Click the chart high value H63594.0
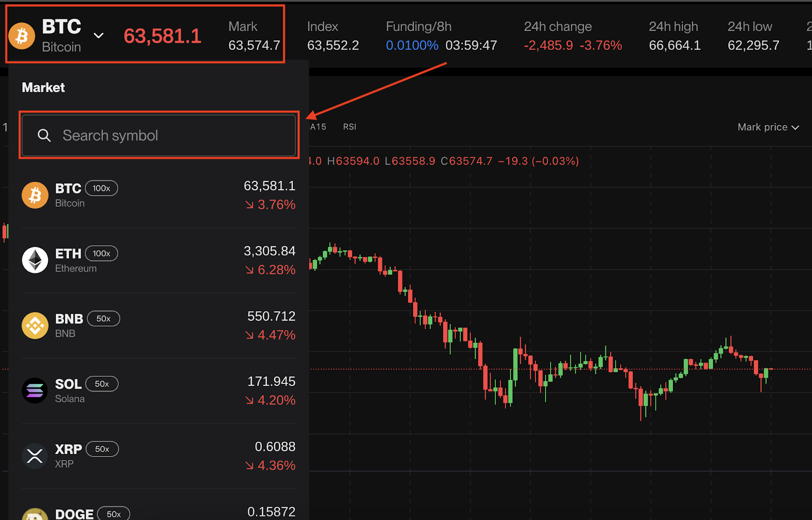Image resolution: width=812 pixels, height=520 pixels. point(353,161)
